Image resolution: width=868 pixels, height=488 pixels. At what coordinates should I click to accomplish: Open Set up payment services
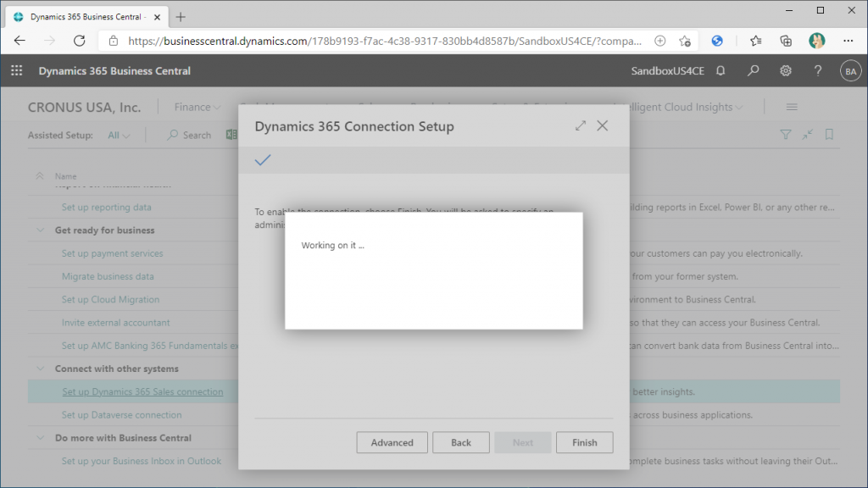pyautogui.click(x=113, y=253)
